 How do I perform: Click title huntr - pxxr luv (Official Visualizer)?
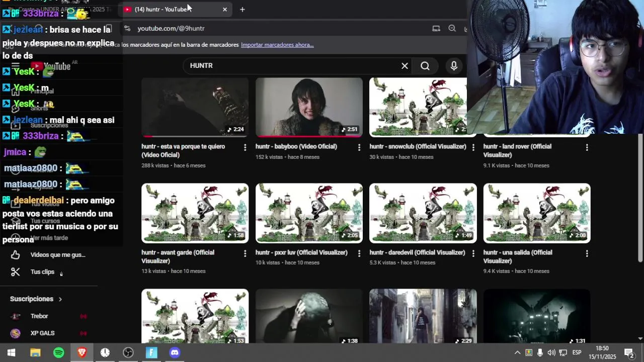[301, 252]
